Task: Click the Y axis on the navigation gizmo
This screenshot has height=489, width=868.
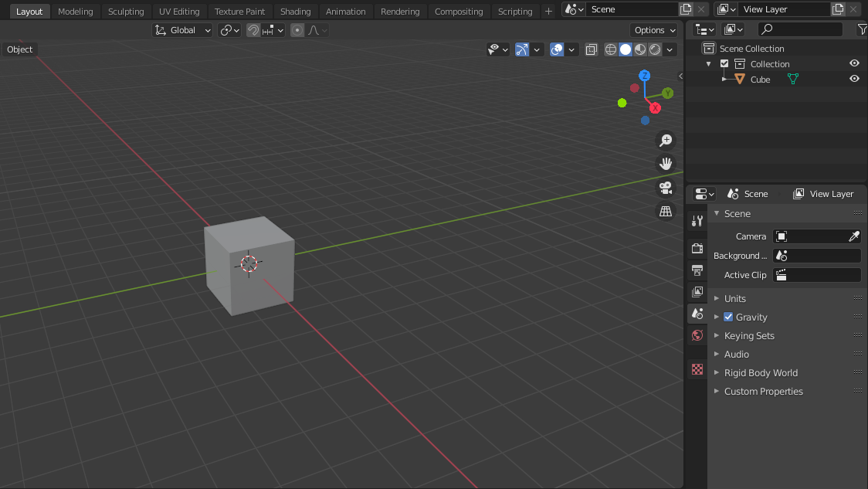Action: click(x=668, y=93)
